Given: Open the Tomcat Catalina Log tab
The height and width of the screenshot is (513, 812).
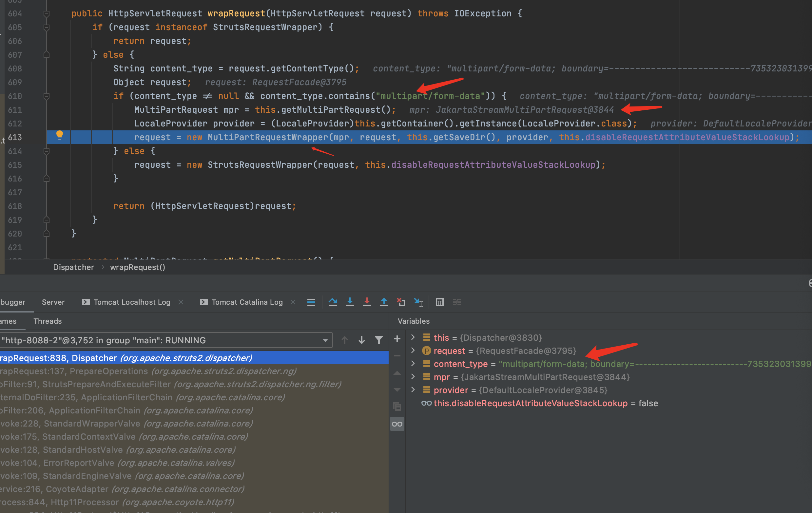Looking at the screenshot, I should tap(247, 302).
